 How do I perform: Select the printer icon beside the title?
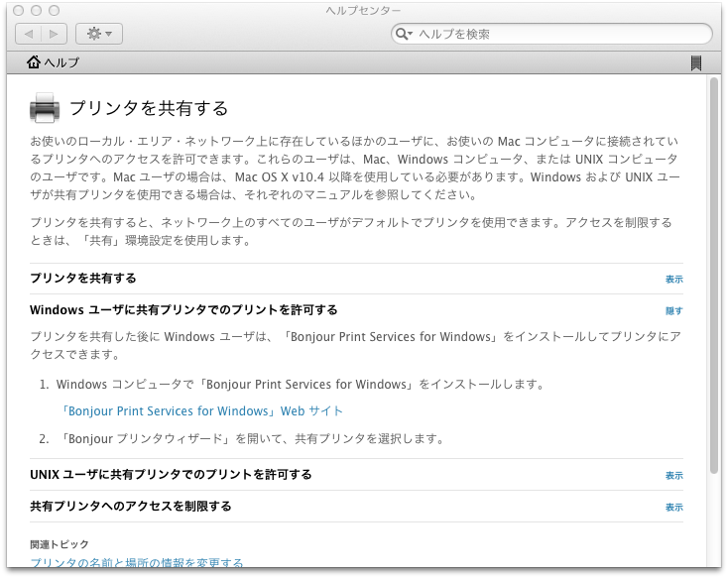coord(45,108)
